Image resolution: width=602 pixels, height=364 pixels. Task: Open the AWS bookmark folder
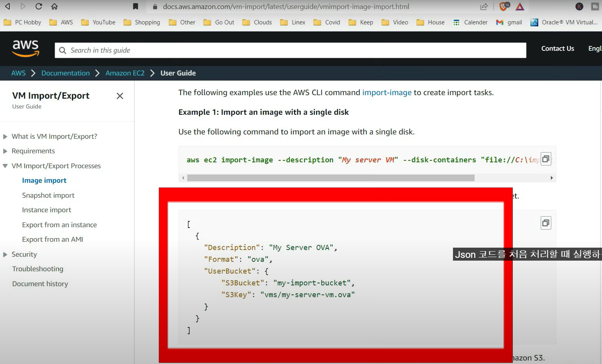(61, 22)
